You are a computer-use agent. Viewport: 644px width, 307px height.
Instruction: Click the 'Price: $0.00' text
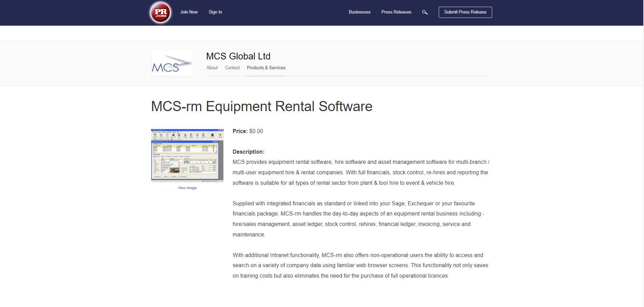coord(247,131)
